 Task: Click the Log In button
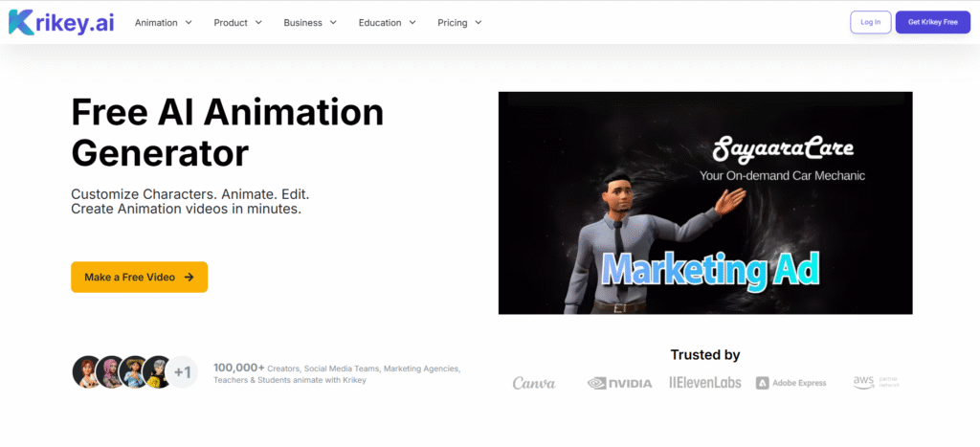(870, 22)
